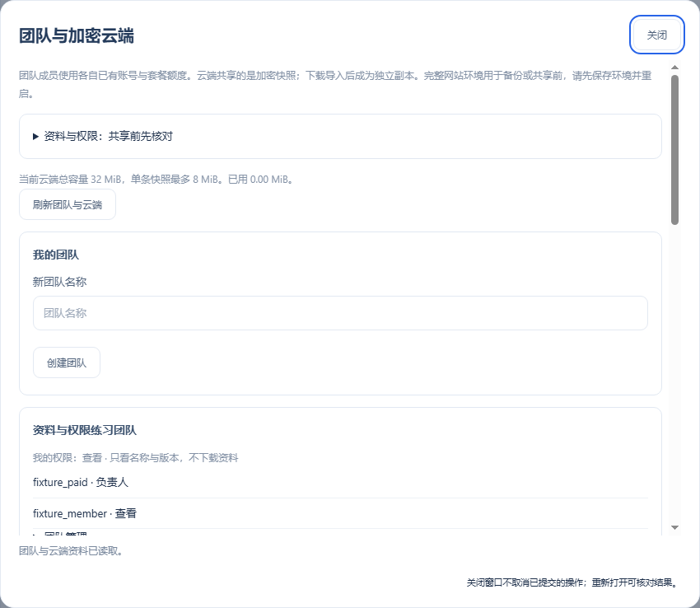Click the 资料与权限练习团队 team title
Viewport: 700px width, 608px height.
84,430
